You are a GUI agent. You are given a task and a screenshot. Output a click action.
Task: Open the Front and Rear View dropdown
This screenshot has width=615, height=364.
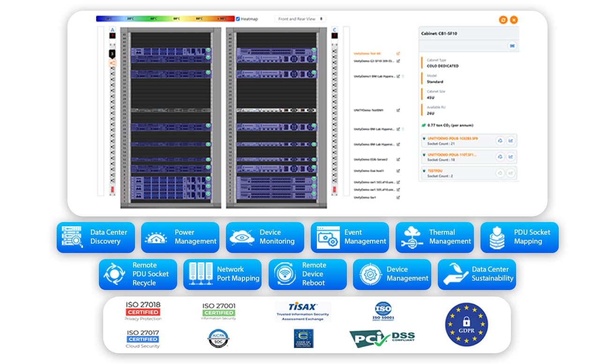click(300, 19)
